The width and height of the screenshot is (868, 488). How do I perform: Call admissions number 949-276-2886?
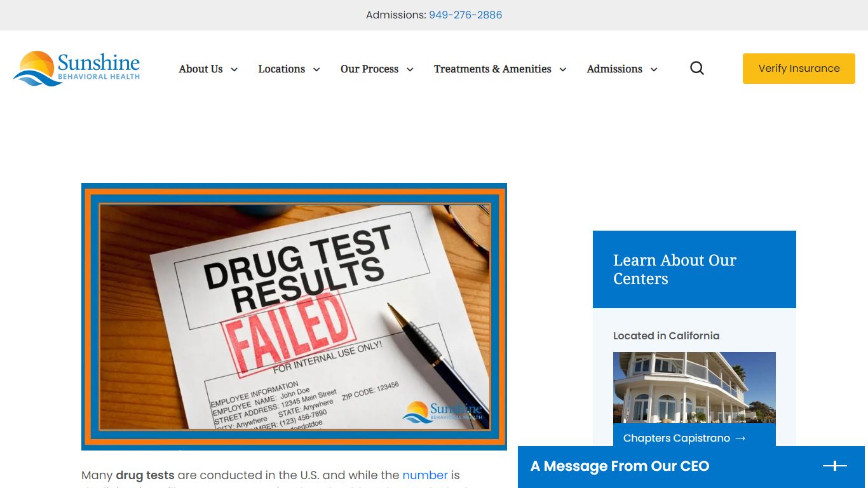pyautogui.click(x=465, y=15)
